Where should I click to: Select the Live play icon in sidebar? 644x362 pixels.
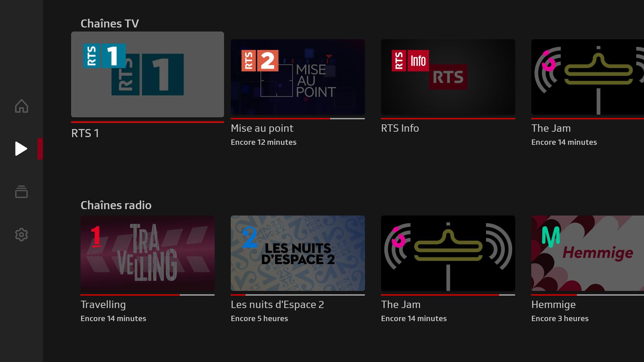pyautogui.click(x=21, y=149)
